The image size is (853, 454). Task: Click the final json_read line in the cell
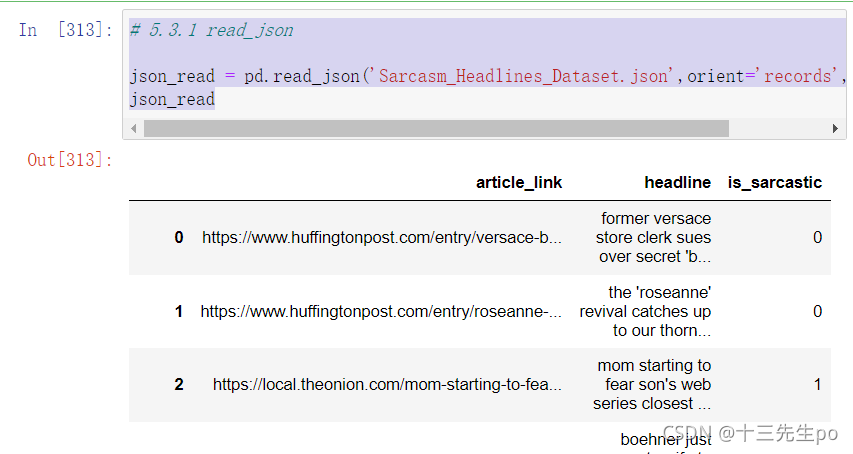pyautogui.click(x=172, y=99)
